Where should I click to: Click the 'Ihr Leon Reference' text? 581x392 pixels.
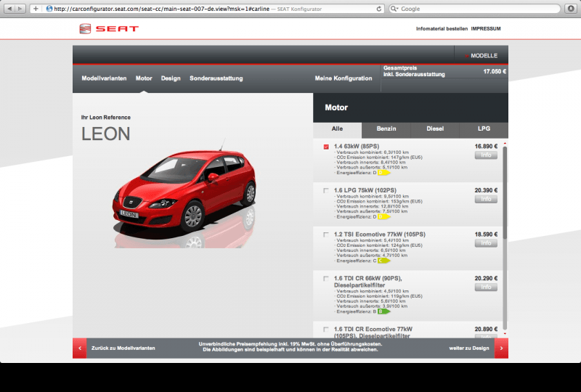(x=106, y=118)
